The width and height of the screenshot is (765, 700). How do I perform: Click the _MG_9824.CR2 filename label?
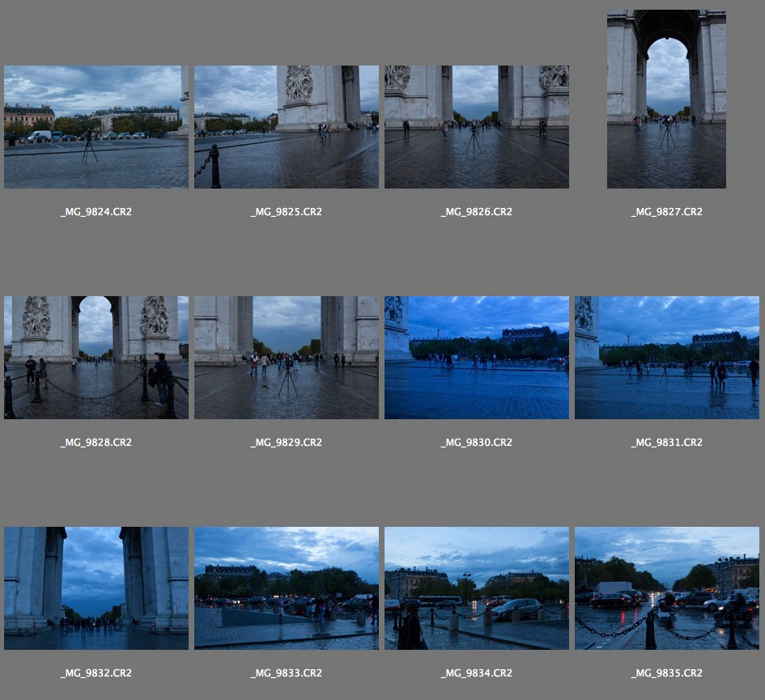point(96,212)
